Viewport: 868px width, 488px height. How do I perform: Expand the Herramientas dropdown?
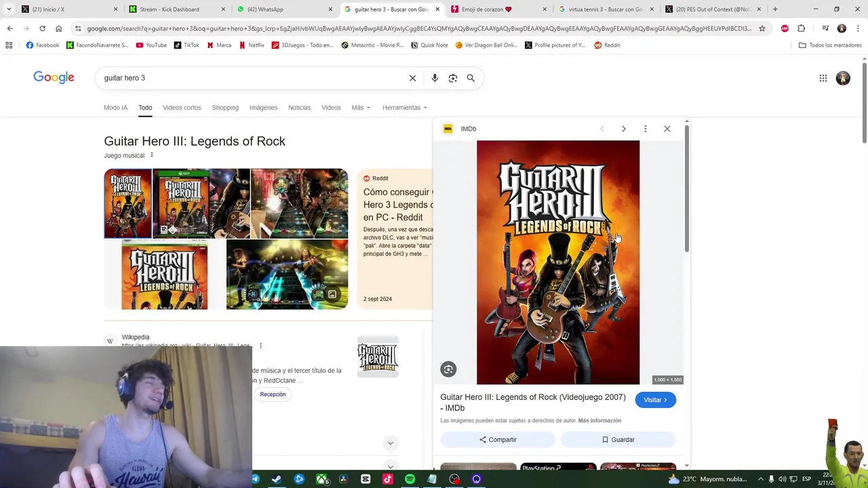405,108
